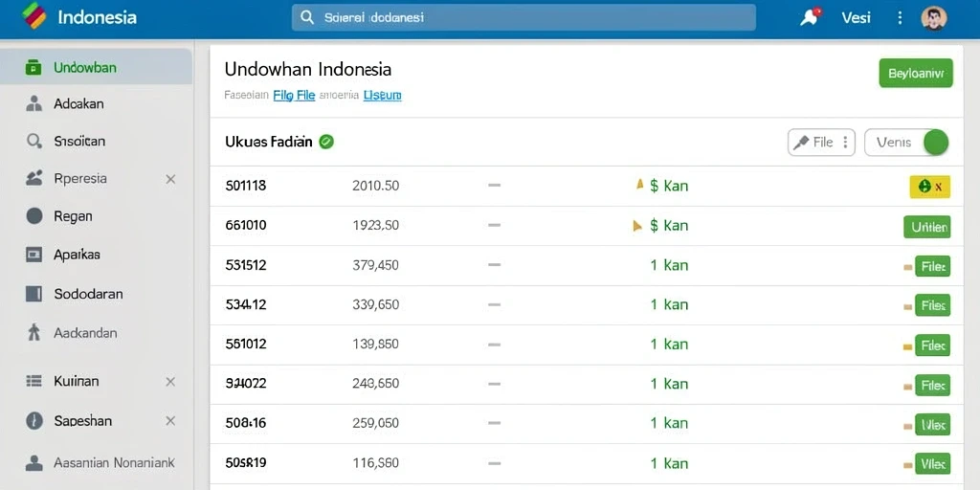Toggle the Venis switch
This screenshot has width=980, height=490.
(906, 143)
